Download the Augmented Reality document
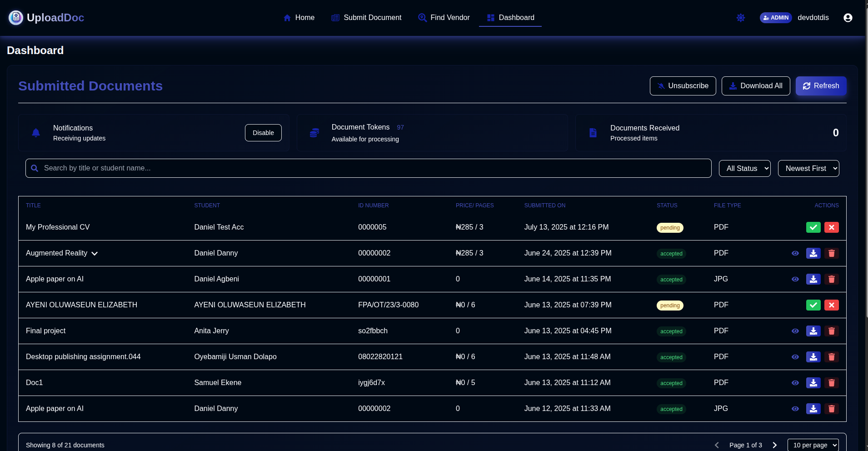 coord(813,253)
